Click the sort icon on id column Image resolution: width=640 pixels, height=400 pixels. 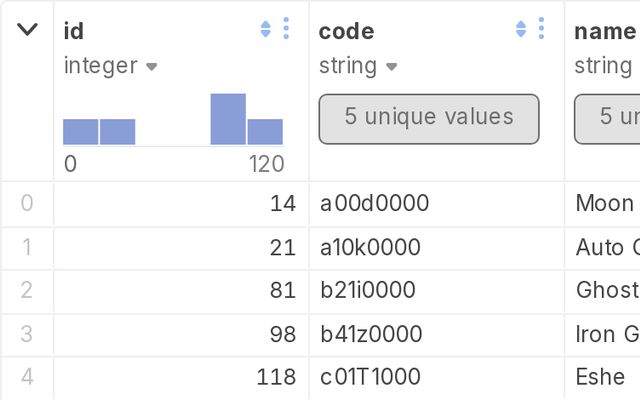click(265, 30)
